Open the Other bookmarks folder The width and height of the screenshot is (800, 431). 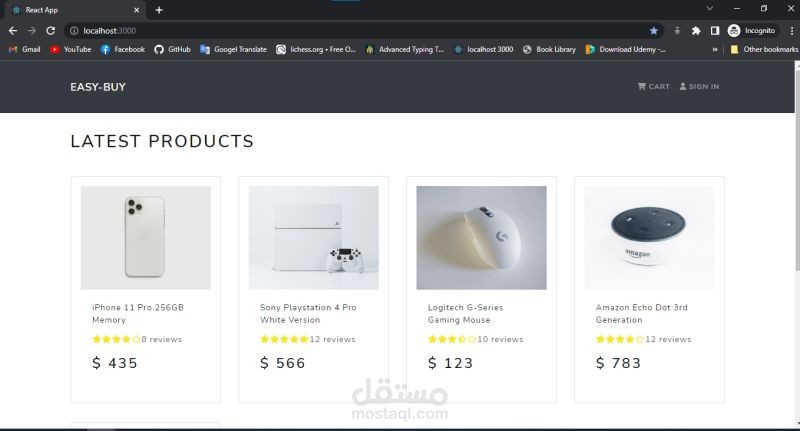[764, 49]
